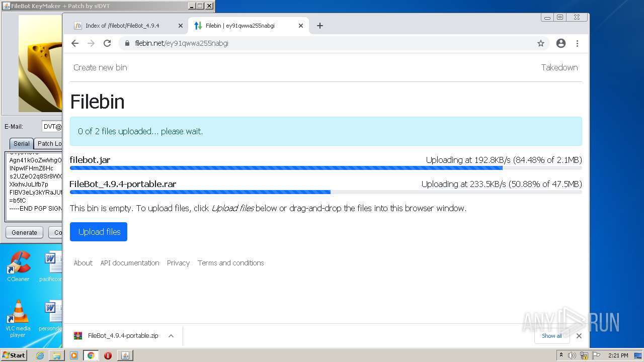The height and width of the screenshot is (362, 644).
Task: Click the filebot.jar upload progress bar
Action: pyautogui.click(x=326, y=168)
